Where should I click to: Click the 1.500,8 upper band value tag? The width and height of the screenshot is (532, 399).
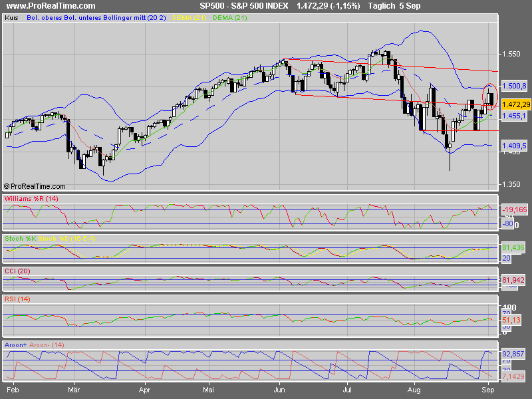coord(514,86)
